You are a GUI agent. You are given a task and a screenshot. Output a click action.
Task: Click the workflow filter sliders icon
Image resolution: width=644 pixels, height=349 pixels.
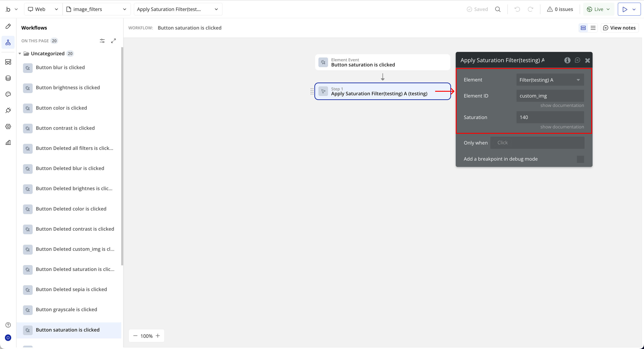(x=102, y=41)
